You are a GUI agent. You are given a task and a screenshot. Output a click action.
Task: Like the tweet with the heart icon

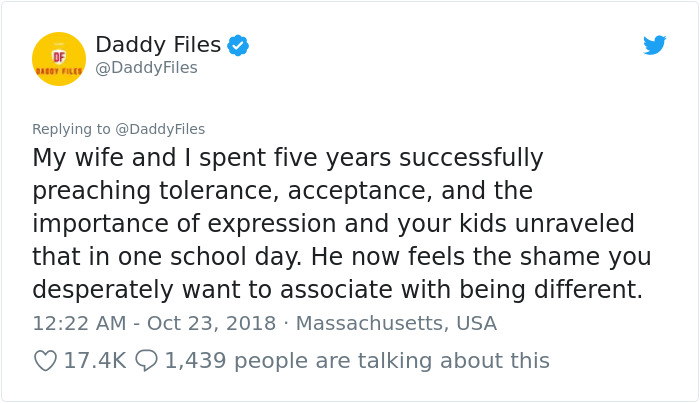point(45,360)
